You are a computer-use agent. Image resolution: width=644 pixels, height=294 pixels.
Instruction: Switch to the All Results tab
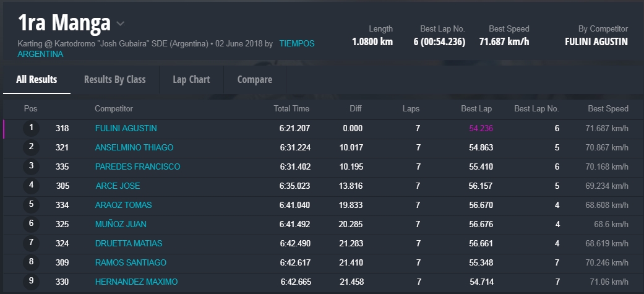pyautogui.click(x=36, y=80)
